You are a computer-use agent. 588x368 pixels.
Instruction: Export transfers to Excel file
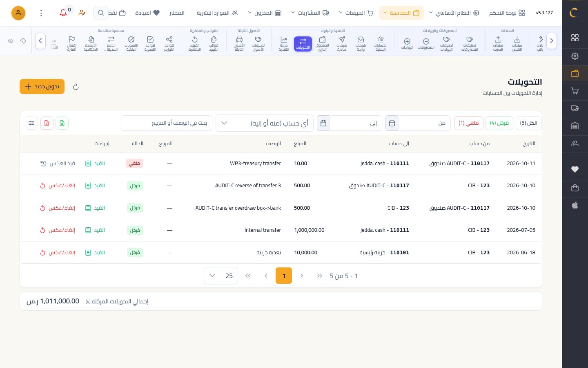(62, 123)
